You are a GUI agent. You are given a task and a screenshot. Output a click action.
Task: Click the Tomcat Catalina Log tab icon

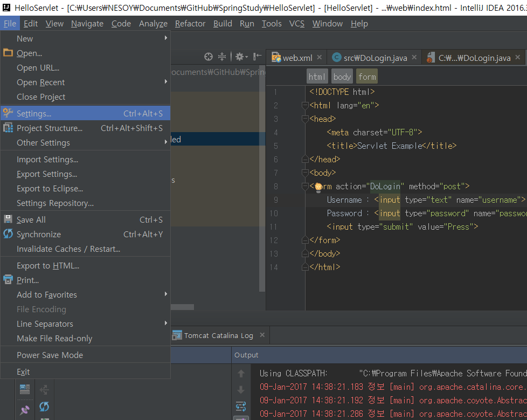(177, 335)
